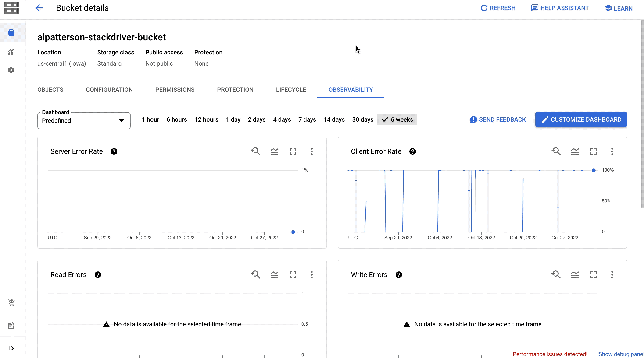Toggle the Help Assistant panel
The height and width of the screenshot is (358, 644).
(560, 8)
